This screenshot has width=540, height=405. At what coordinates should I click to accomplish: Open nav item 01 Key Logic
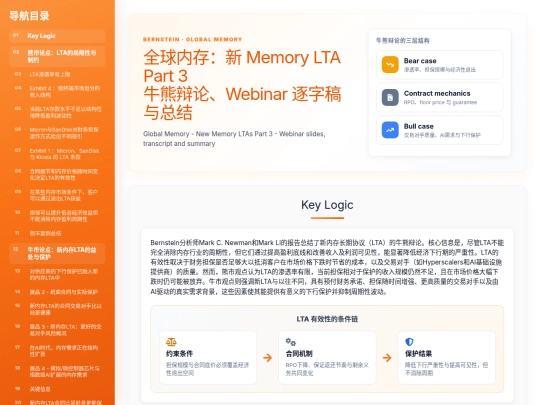tap(57, 36)
